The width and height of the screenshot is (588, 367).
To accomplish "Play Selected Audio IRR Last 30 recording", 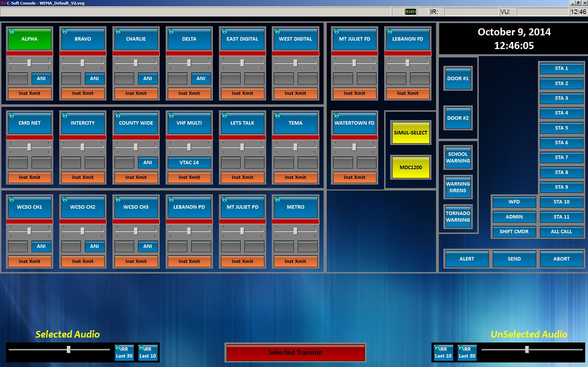I will pos(124,352).
